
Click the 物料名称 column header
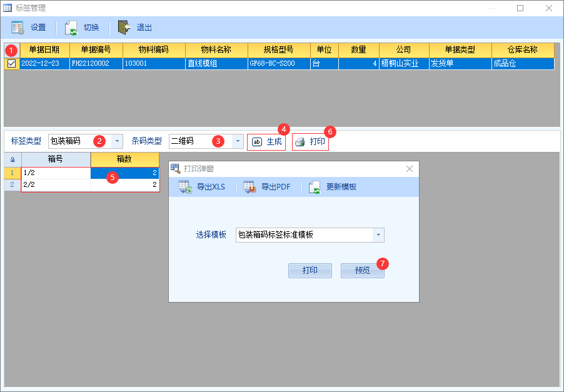click(216, 50)
